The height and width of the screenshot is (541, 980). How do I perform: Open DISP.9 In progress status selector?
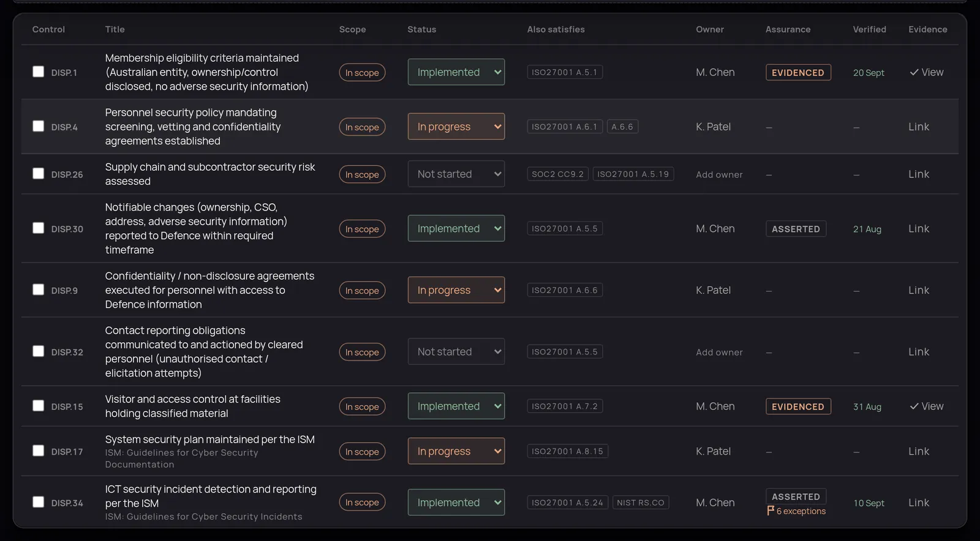(x=456, y=290)
